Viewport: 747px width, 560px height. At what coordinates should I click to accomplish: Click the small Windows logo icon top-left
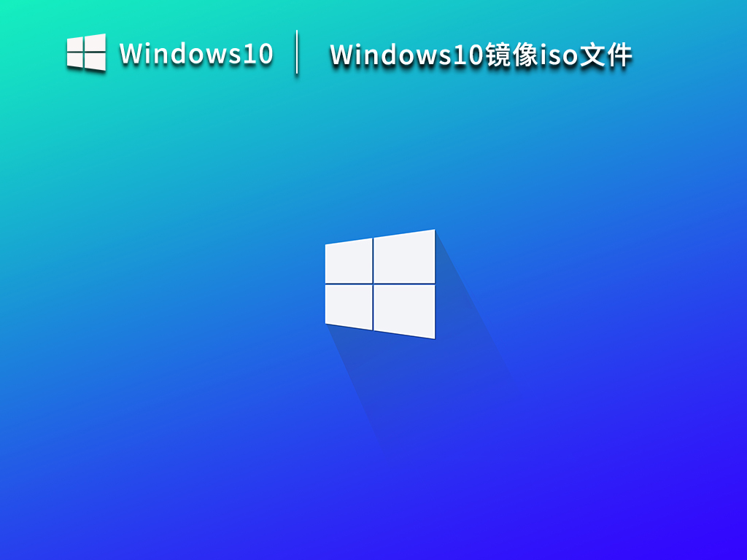tap(85, 52)
